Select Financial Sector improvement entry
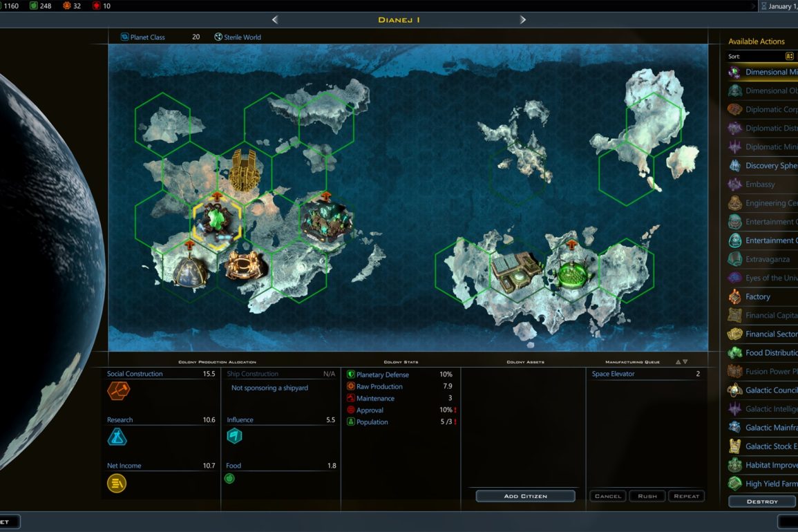This screenshot has height=532, width=798. pyautogui.click(x=762, y=334)
